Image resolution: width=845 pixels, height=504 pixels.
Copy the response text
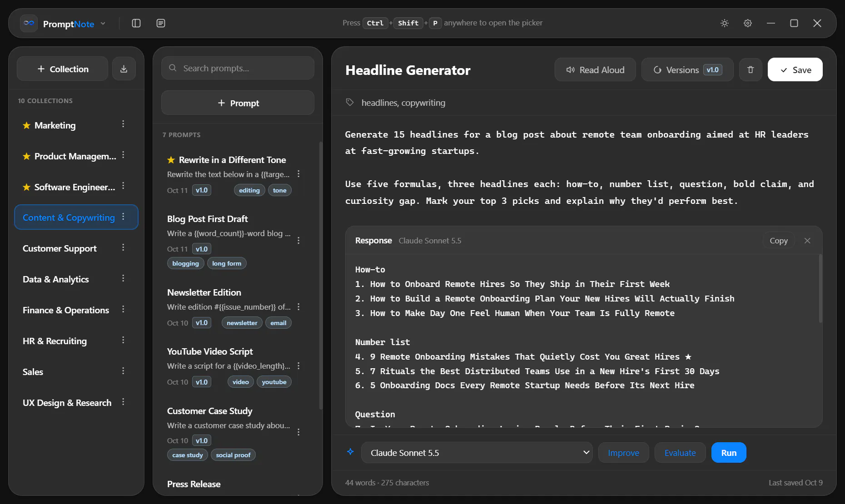tap(778, 241)
